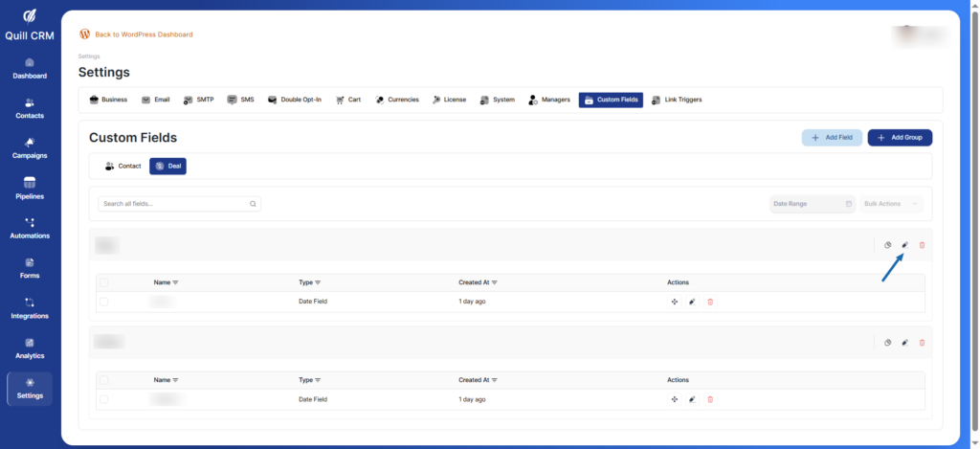The height and width of the screenshot is (449, 980).
Task: Open Pipelines from the left sidebar
Action: point(30,188)
